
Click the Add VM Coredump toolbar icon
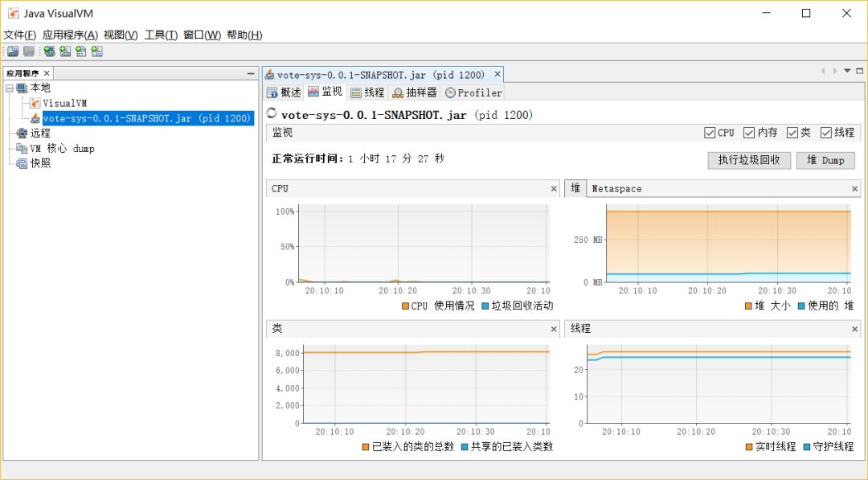coord(81,51)
